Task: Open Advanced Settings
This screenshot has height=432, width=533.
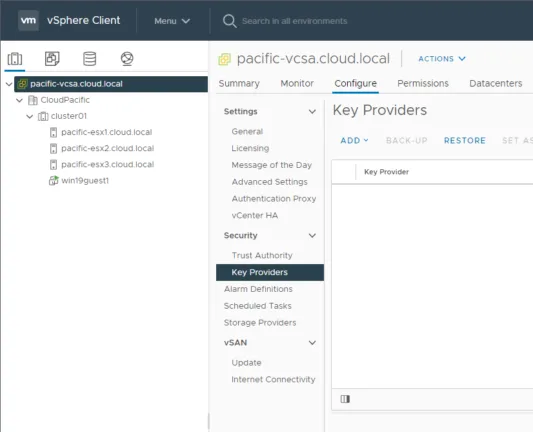Action: pyautogui.click(x=270, y=182)
